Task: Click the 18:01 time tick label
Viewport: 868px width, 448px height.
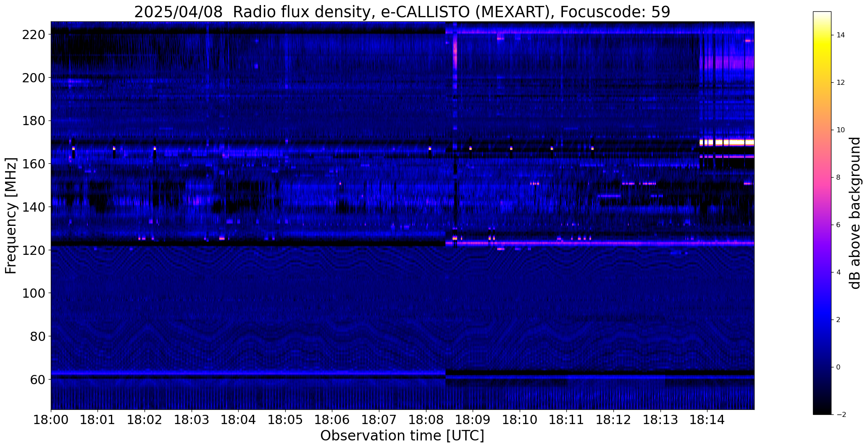Action: (x=98, y=419)
